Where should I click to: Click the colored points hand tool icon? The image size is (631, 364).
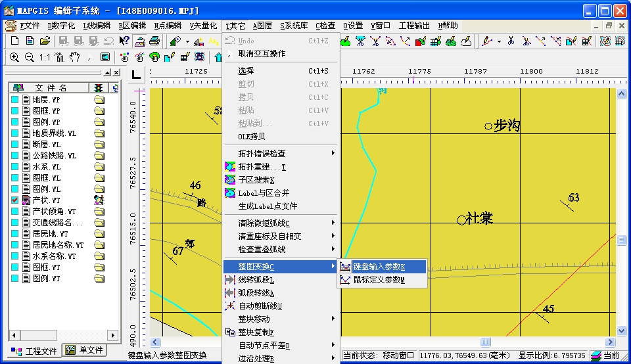(x=124, y=57)
